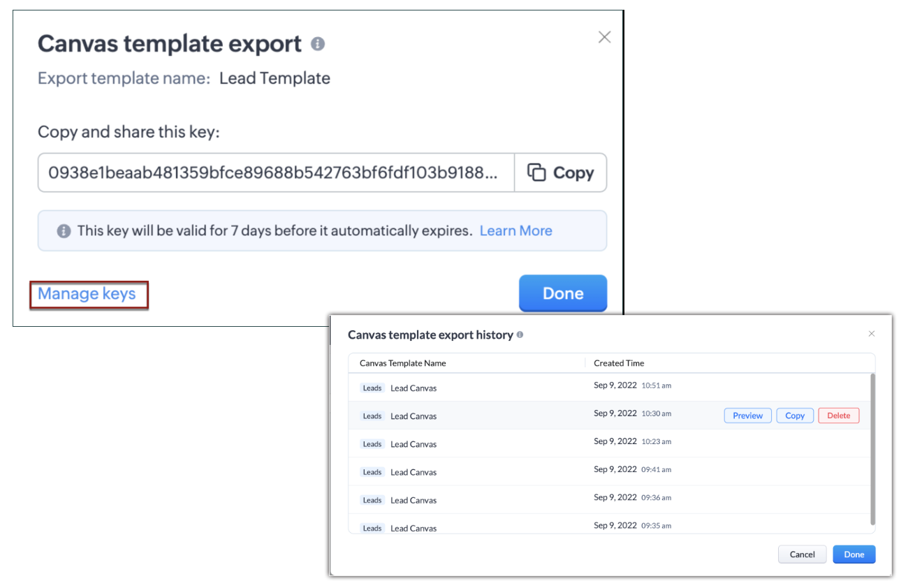Click the copy icon next to the key
908x588 pixels.
click(x=536, y=172)
